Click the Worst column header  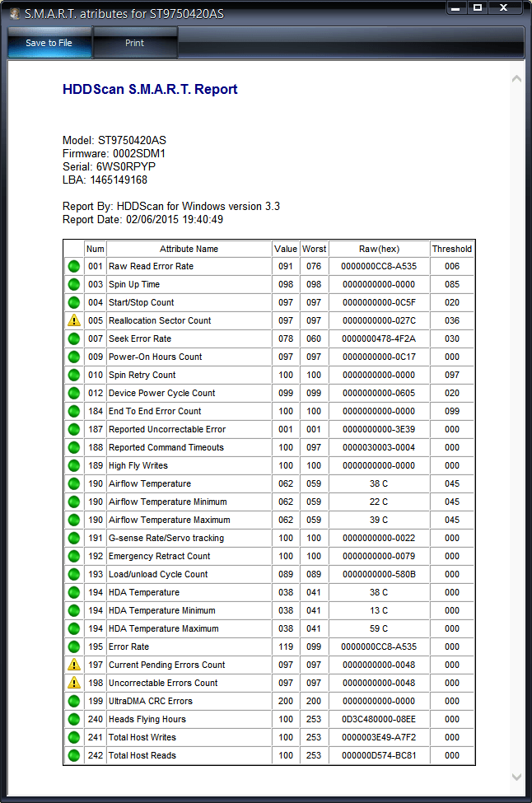click(x=314, y=249)
